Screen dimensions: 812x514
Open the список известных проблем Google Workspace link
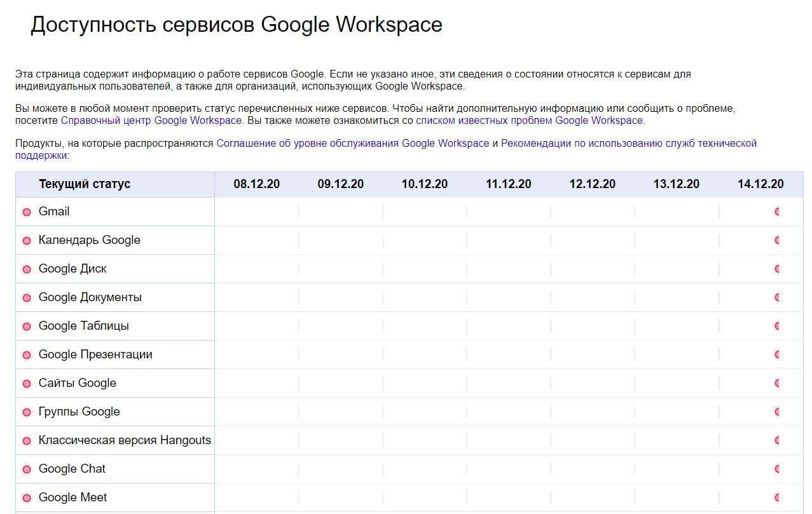pyautogui.click(x=529, y=120)
